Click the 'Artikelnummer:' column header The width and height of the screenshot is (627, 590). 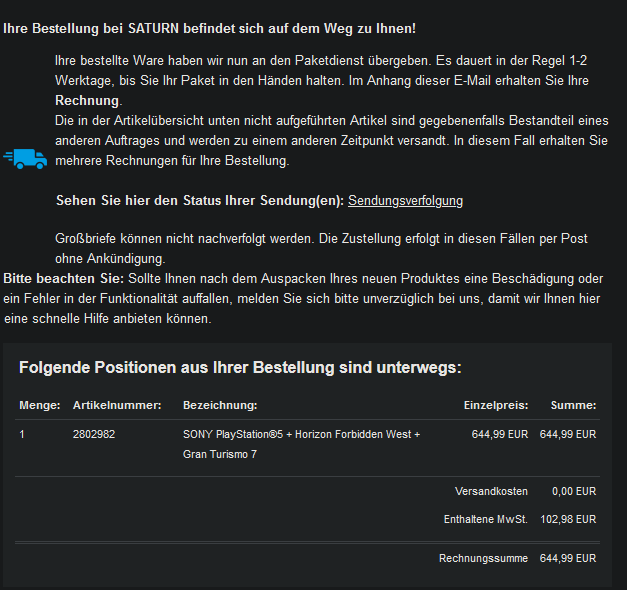[x=117, y=405]
